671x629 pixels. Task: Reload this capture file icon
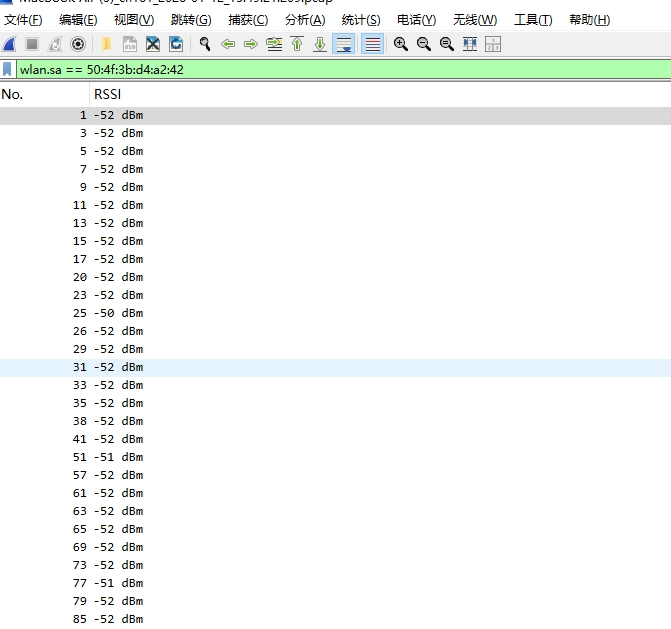click(176, 44)
